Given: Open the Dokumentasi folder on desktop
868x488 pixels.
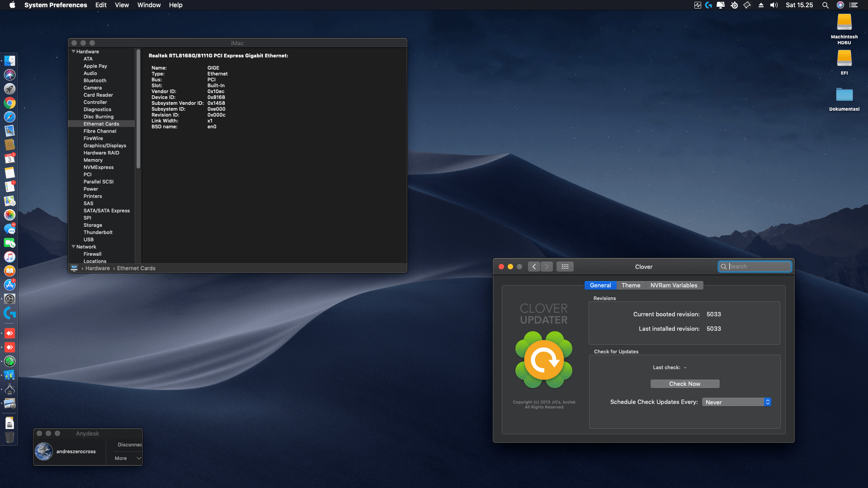Looking at the screenshot, I should pos(844,95).
